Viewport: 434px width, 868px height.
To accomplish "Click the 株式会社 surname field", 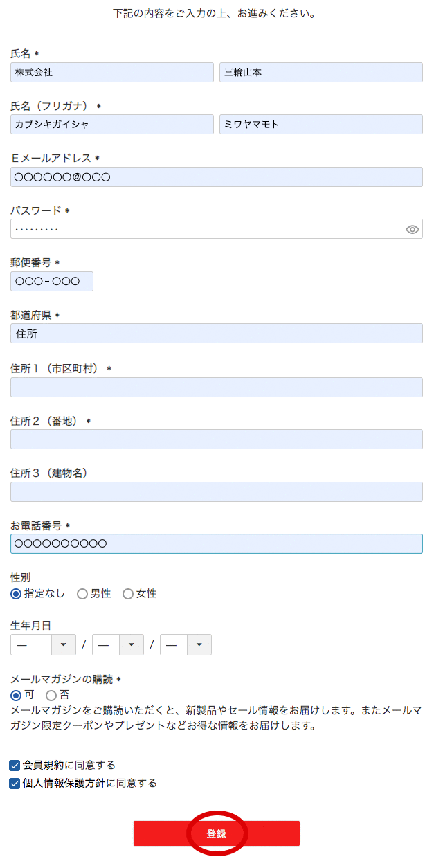I will (x=111, y=72).
